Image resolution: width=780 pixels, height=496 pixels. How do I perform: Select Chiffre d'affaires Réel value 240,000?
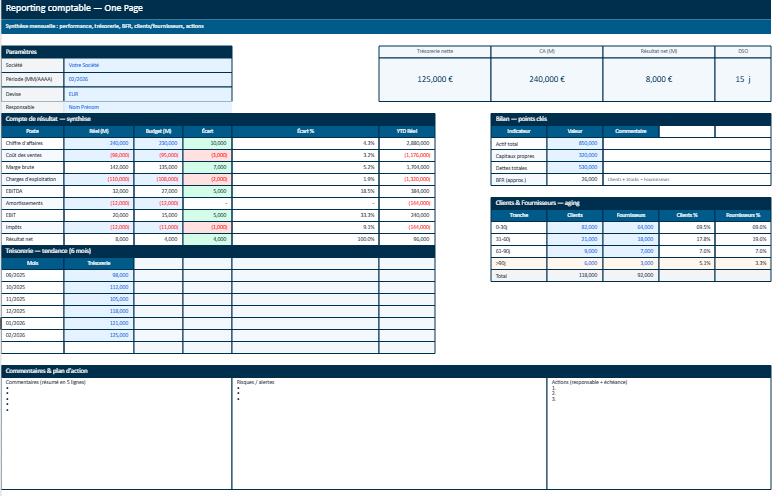100,143
